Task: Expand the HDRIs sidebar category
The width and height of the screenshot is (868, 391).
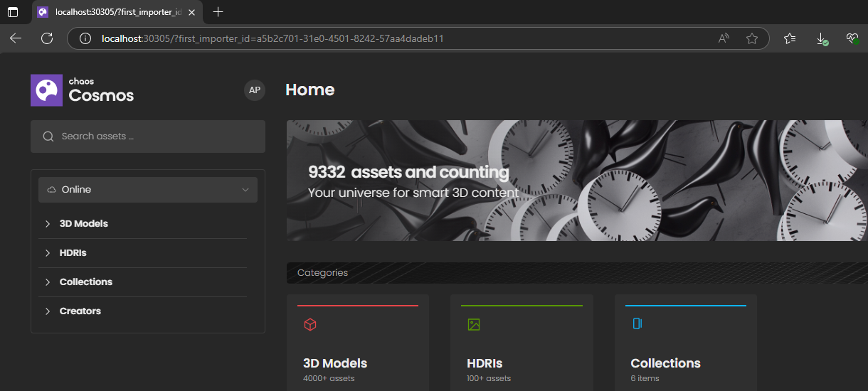Action: pyautogui.click(x=48, y=253)
